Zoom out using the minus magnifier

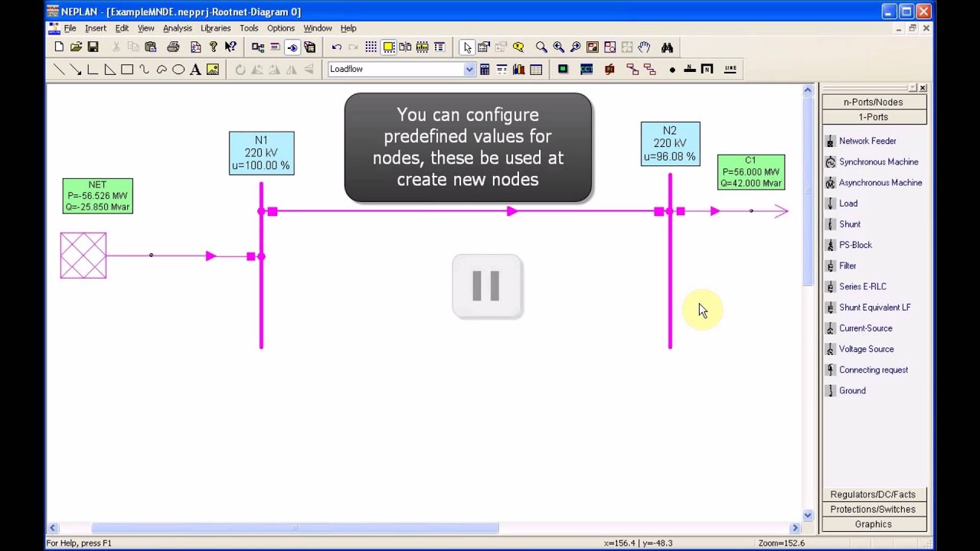tap(575, 47)
